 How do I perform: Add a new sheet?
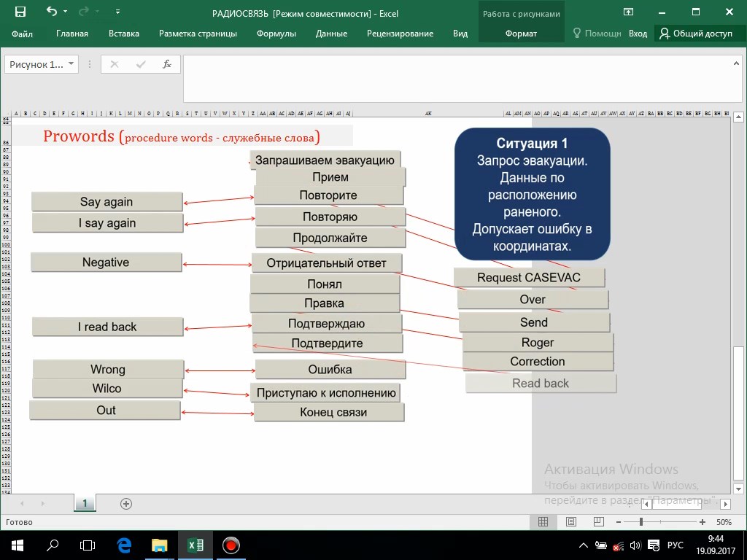[126, 504]
